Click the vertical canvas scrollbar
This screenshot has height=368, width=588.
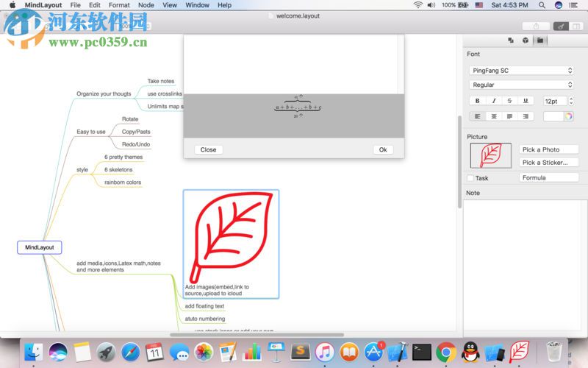(460, 161)
